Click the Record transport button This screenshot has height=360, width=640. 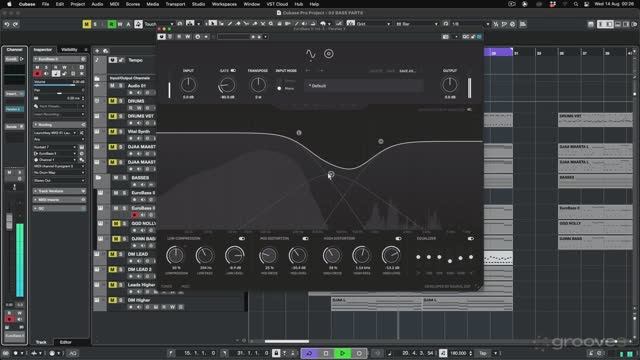(x=359, y=353)
